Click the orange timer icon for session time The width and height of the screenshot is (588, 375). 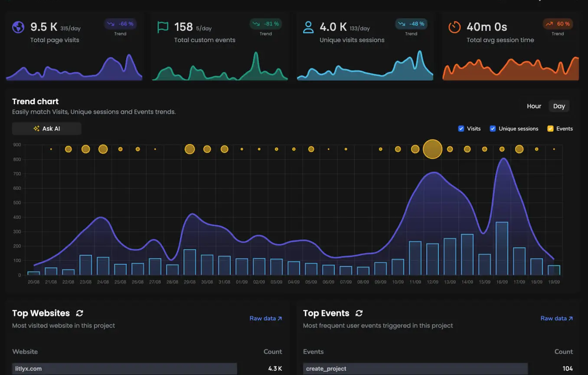[454, 27]
